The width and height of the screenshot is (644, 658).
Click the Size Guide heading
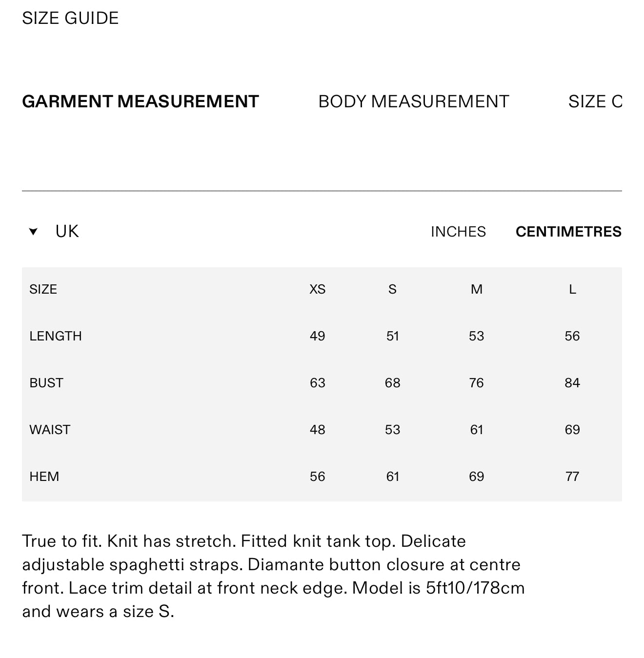coord(70,18)
